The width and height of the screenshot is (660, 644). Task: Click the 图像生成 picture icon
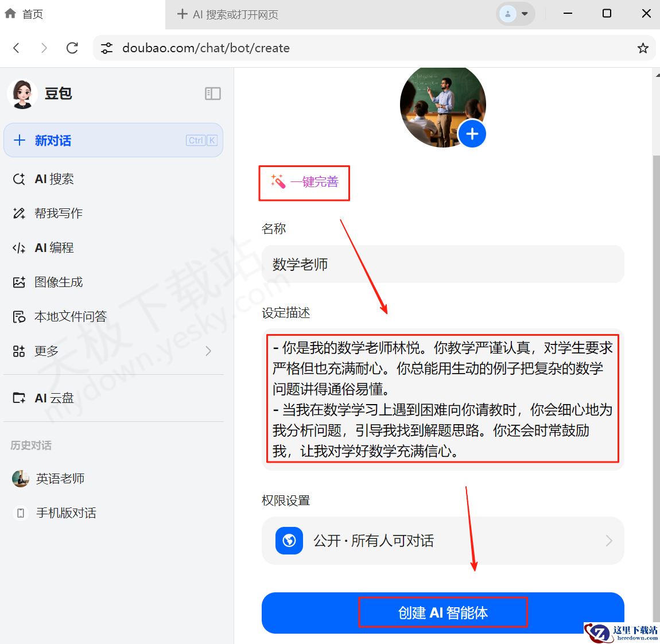(19, 282)
